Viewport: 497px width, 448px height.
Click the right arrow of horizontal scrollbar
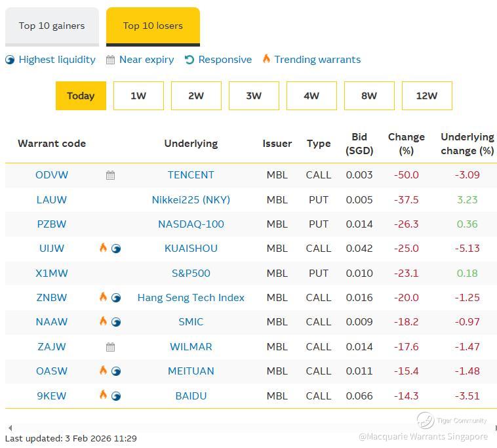[x=494, y=428]
